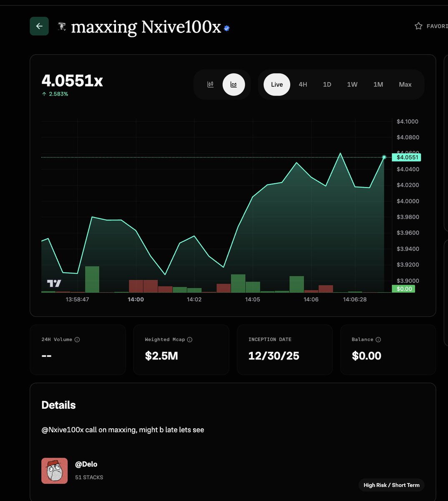Click the star to favorite this stack
448x501 pixels.
(x=418, y=25)
